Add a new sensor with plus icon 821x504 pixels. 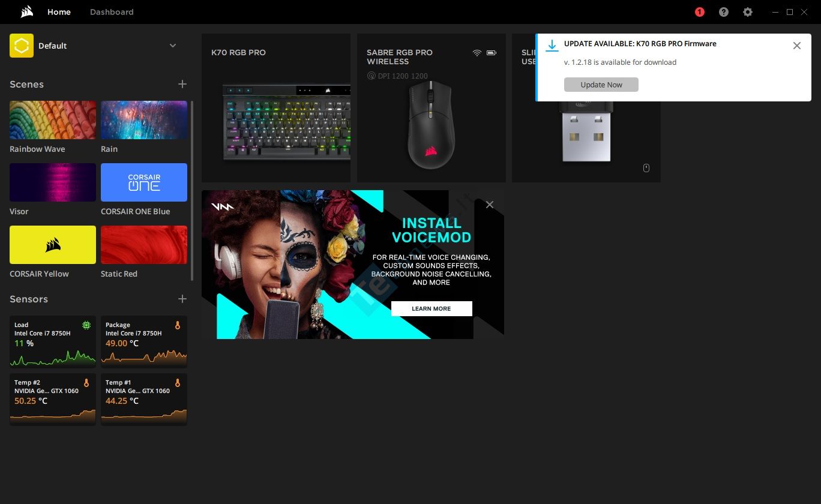182,299
